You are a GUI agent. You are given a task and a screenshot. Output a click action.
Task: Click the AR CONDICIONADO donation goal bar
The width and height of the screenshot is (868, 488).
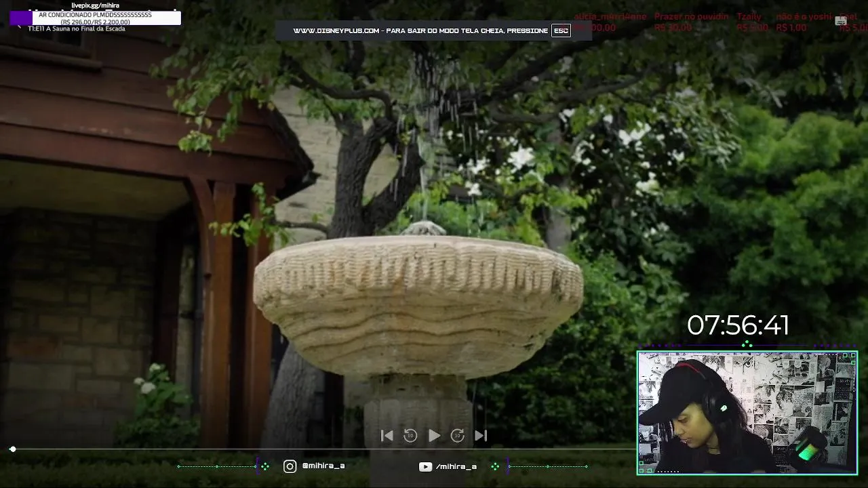click(96, 18)
